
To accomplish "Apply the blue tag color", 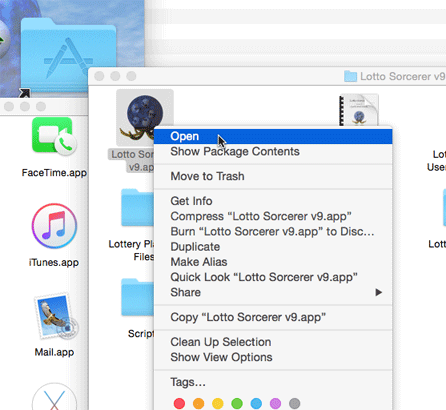I will (256, 403).
